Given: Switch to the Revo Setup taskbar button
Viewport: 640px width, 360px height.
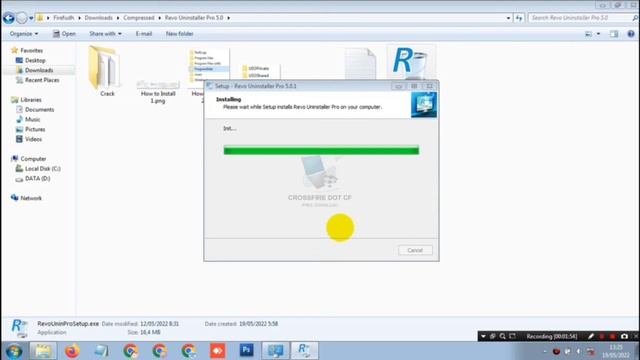Looking at the screenshot, I should [x=304, y=351].
